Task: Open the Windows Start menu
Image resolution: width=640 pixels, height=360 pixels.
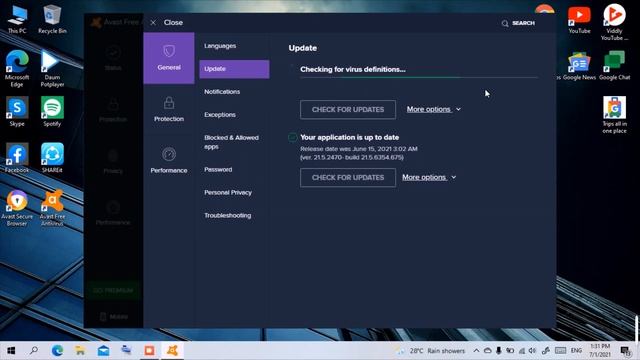Action: pyautogui.click(x=11, y=351)
